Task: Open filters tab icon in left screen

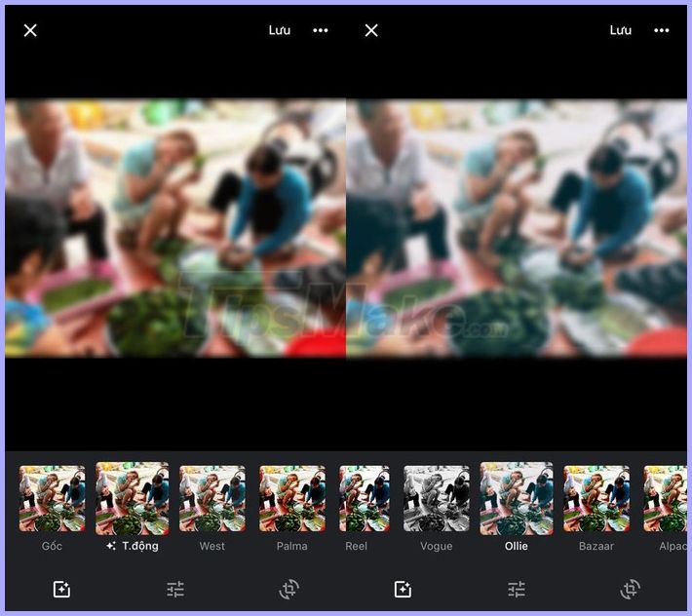Action: (x=61, y=589)
